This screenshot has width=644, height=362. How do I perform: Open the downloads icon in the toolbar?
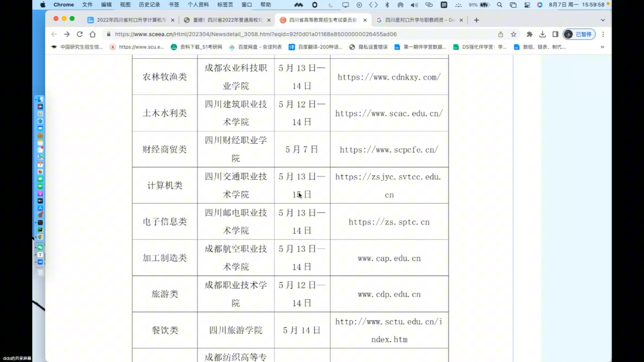(x=543, y=34)
